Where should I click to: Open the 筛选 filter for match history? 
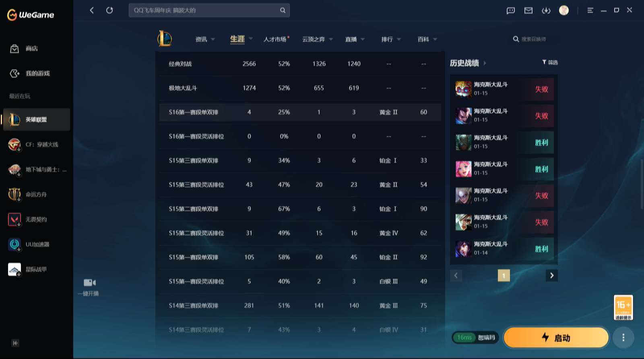pos(550,62)
